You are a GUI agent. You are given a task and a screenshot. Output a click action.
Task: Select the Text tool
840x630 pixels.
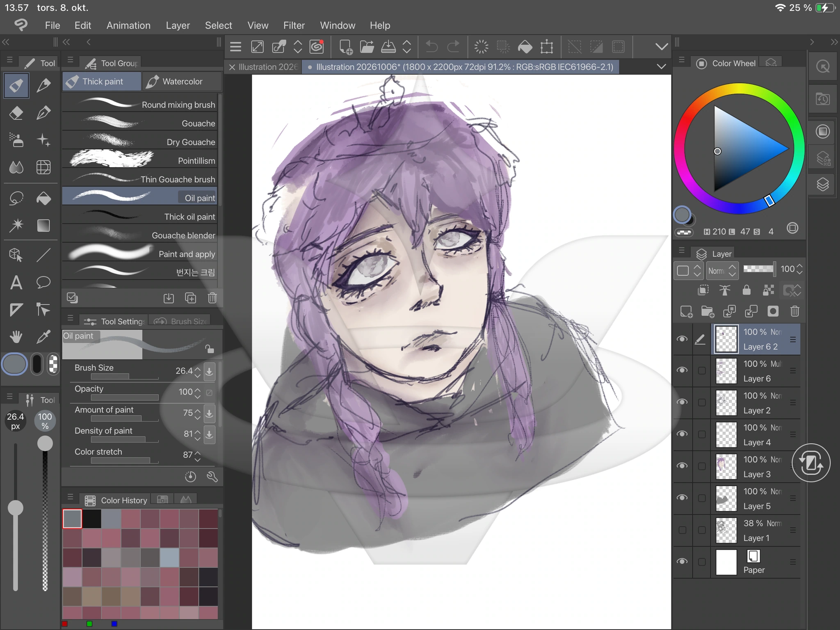click(16, 283)
